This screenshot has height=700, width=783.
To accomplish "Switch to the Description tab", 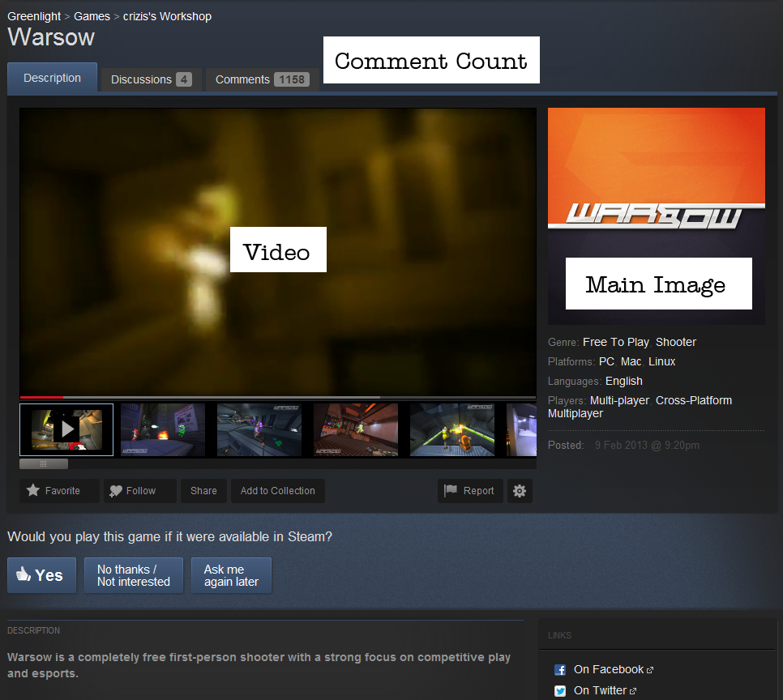I will (52, 78).
